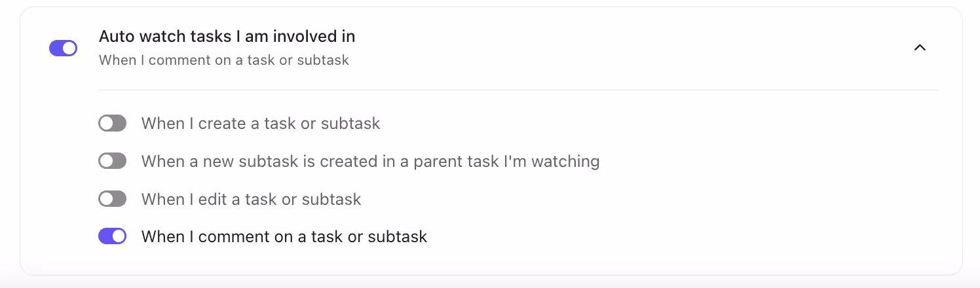The height and width of the screenshot is (288, 980).
Task: Turn on new subtask in parent task toggle
Action: tap(112, 161)
